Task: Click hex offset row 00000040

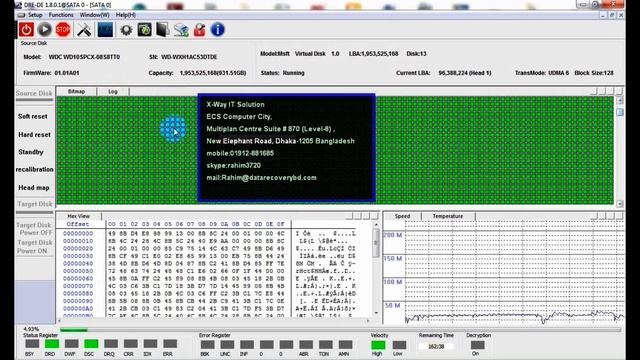Action: click(78, 263)
